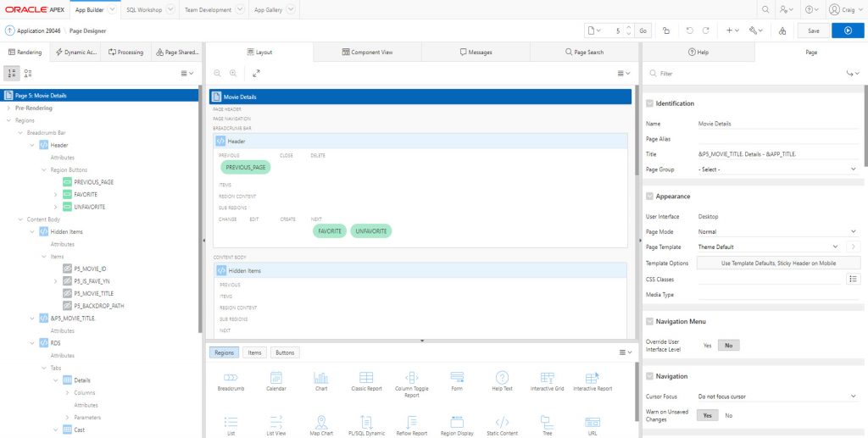Switch to the Processing tab
Screen dimensions: 868x438
pos(125,52)
